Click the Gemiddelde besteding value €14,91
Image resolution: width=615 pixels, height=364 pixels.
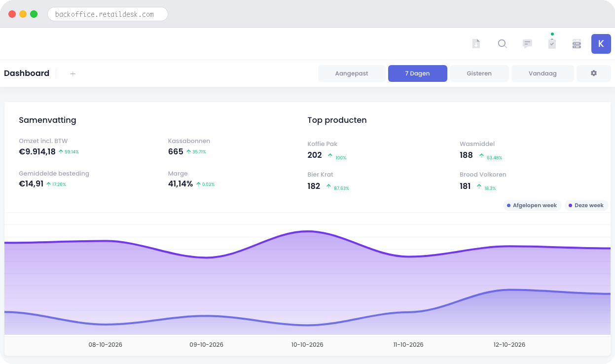click(31, 184)
